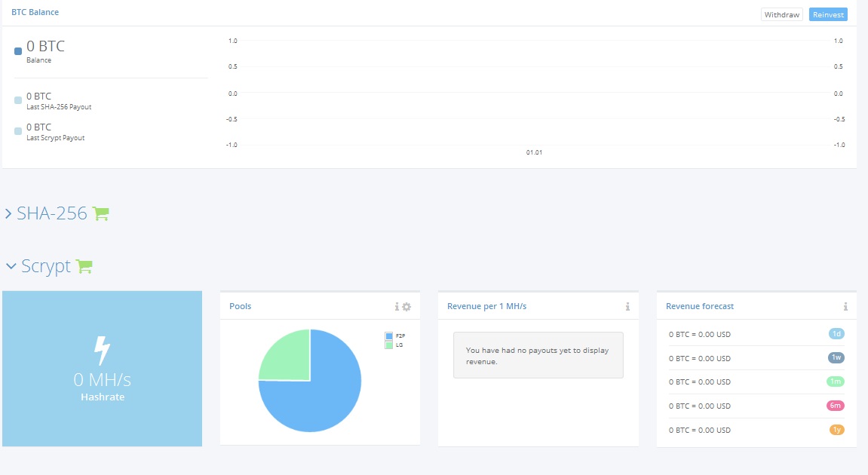Expand the SHA-256 section chevron

pos(8,213)
